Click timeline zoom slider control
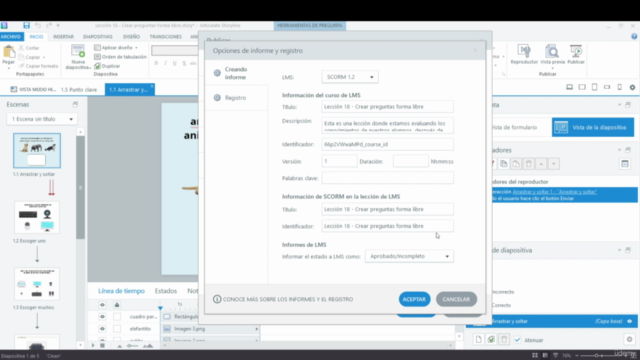640x360 pixels. coord(133,346)
